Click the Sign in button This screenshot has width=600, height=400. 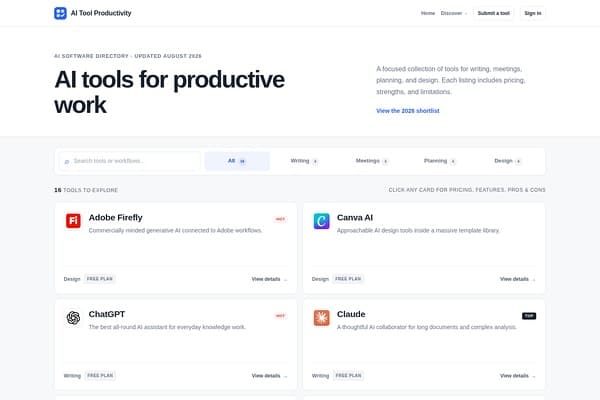[533, 13]
